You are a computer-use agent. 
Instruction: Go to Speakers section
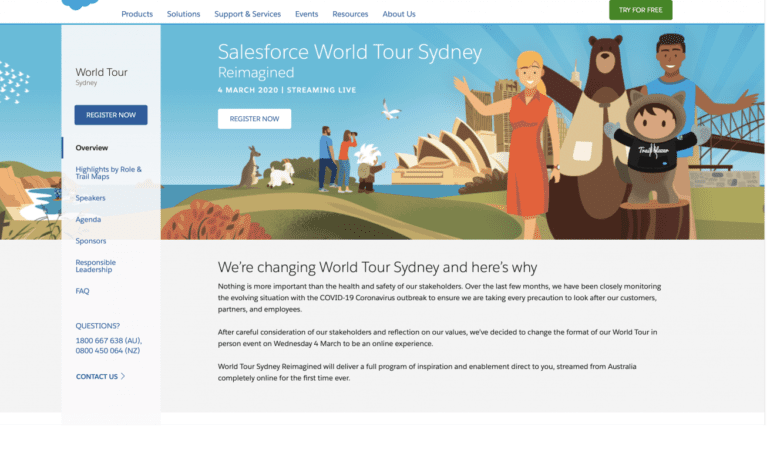(90, 198)
